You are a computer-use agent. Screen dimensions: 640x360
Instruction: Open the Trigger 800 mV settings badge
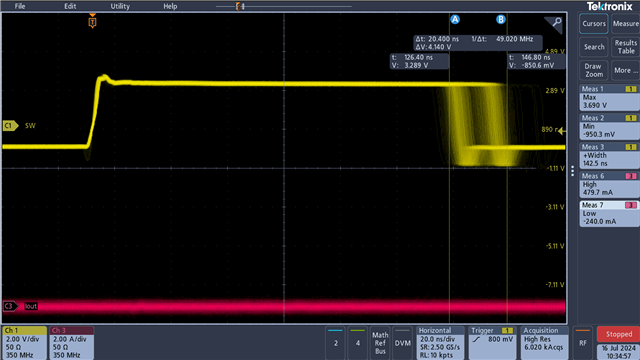pyautogui.click(x=492, y=343)
